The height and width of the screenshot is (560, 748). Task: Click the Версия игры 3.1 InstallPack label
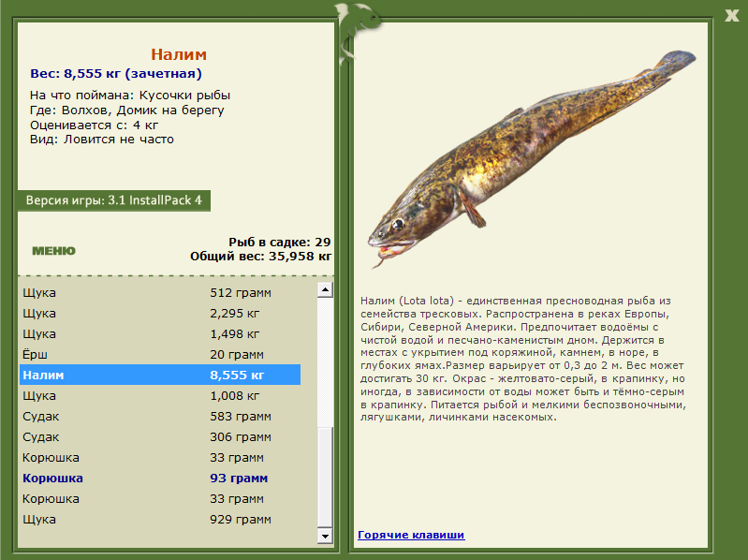click(113, 200)
